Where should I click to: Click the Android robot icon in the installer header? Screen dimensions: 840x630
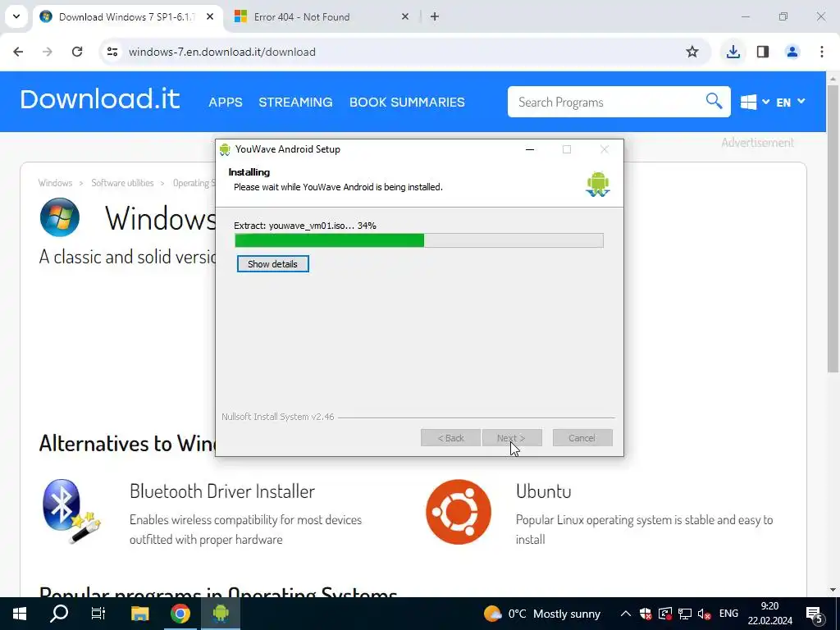[x=597, y=184]
